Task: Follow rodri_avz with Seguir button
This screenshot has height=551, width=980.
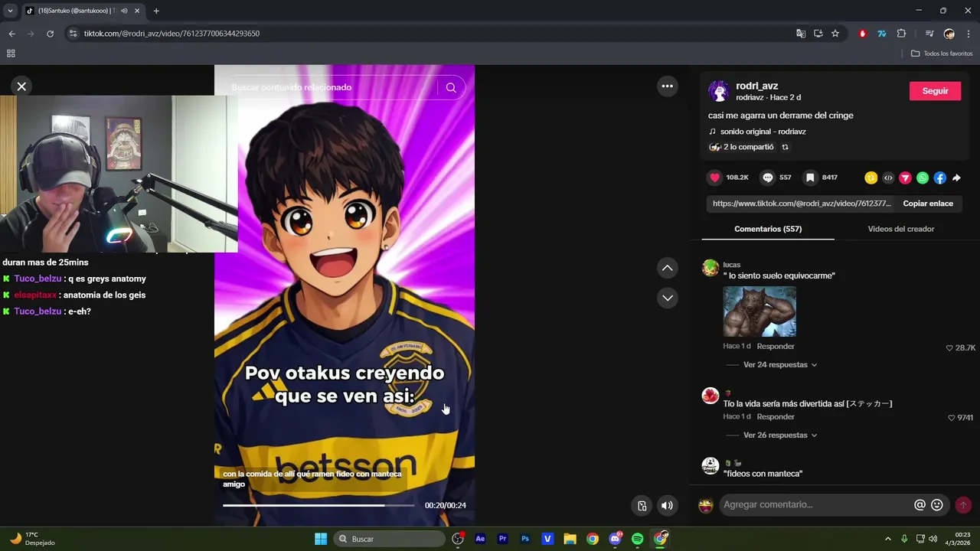Action: point(935,90)
